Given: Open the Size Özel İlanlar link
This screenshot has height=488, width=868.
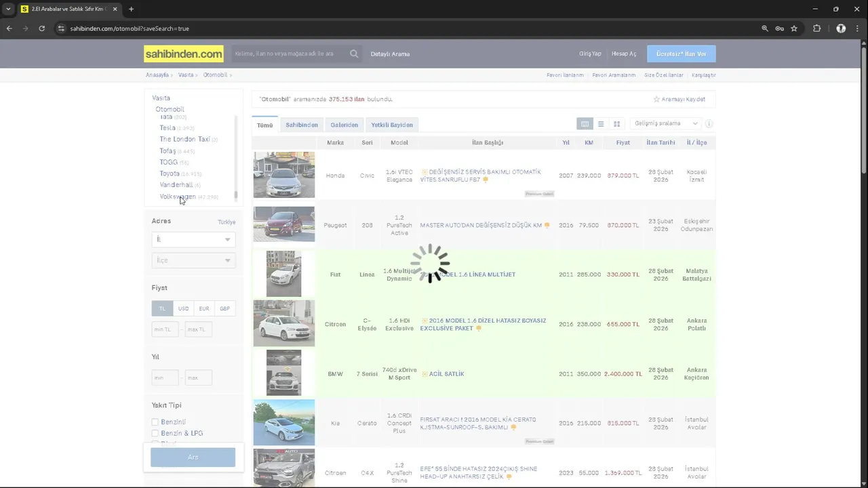Looking at the screenshot, I should tap(664, 75).
